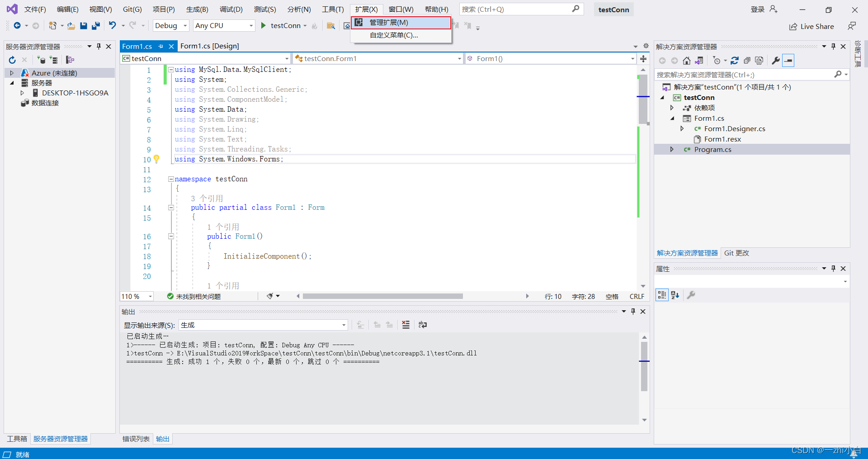Pin the Server Explorer panel

click(x=99, y=46)
